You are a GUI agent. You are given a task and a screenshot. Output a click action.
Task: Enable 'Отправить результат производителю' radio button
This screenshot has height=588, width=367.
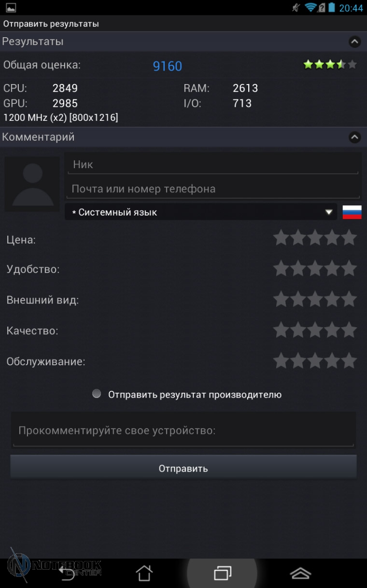pyautogui.click(x=97, y=394)
